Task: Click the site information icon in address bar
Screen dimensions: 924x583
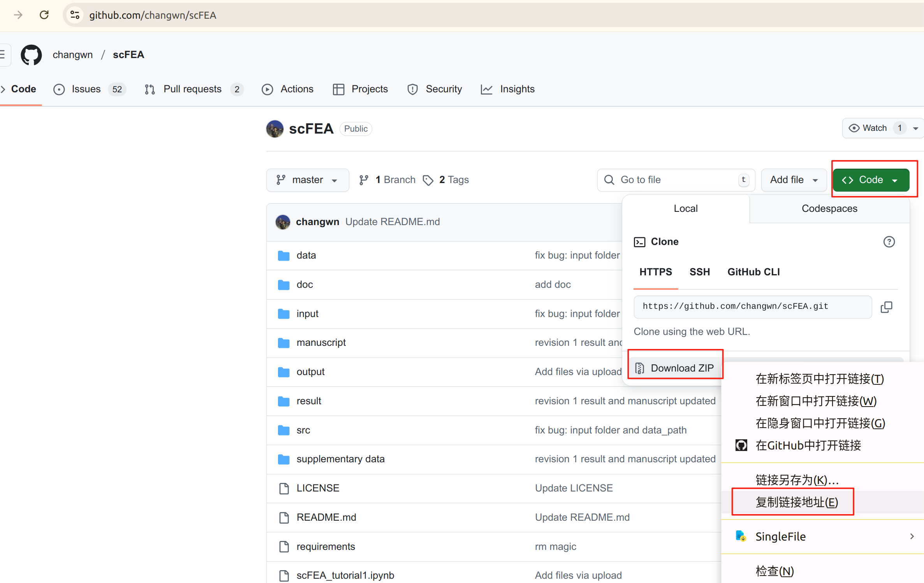Action: (x=75, y=15)
